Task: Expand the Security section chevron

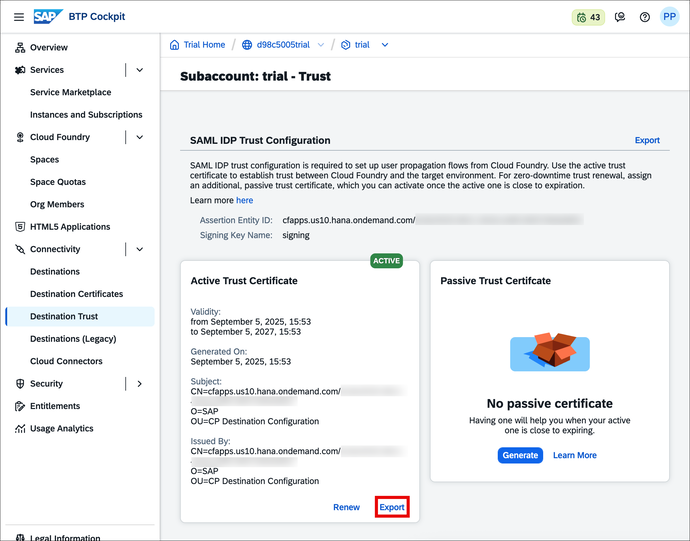Action: [x=139, y=383]
